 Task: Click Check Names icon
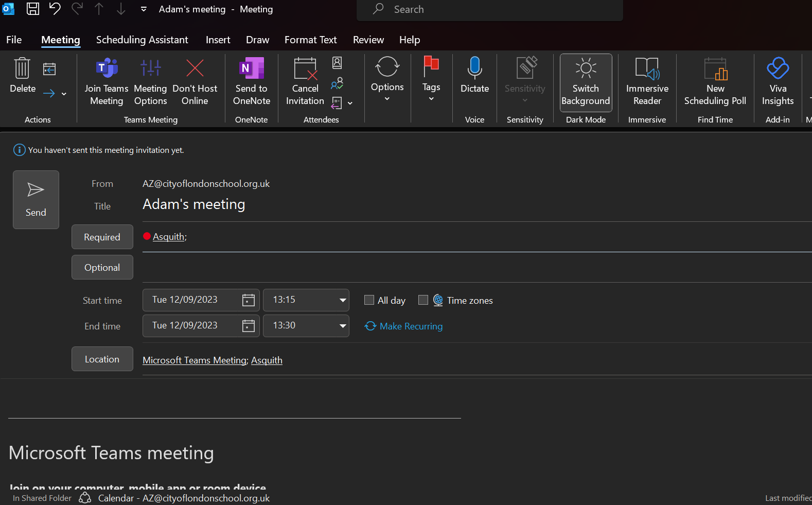[337, 83]
